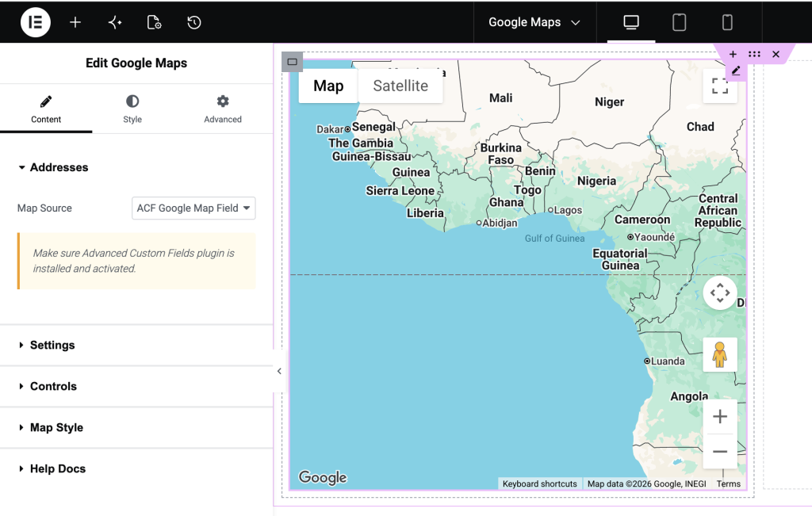Toggle fullscreen map view
812x516 pixels.
pos(719,86)
